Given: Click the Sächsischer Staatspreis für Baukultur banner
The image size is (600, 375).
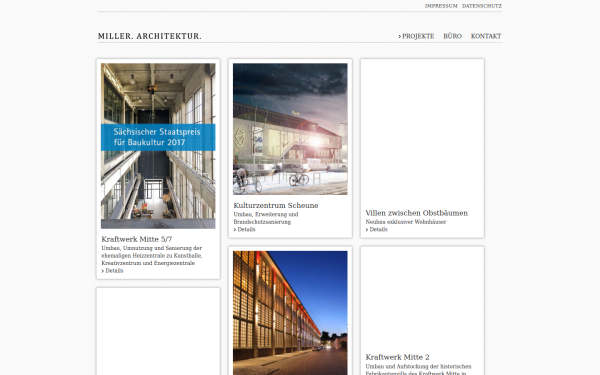Looking at the screenshot, I should point(158,137).
